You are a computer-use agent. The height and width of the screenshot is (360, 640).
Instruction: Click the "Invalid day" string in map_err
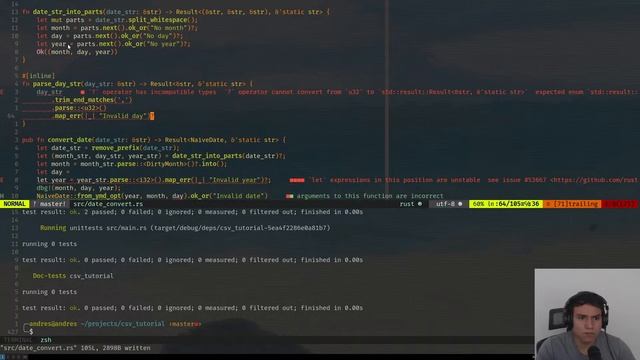(x=123, y=116)
